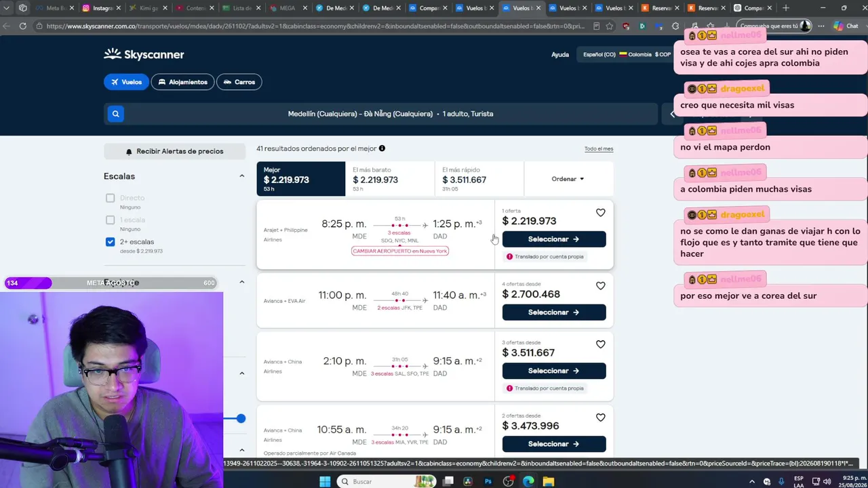Click the favorites star in address bar
This screenshot has height=488, width=868.
coord(610,26)
